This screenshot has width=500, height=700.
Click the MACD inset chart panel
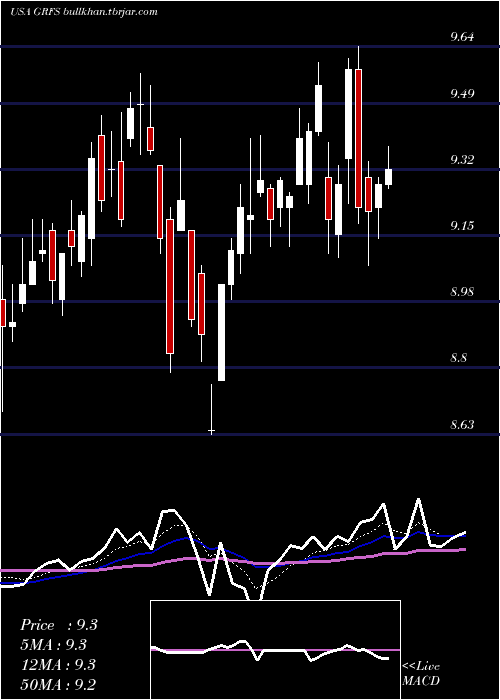[x=275, y=650]
